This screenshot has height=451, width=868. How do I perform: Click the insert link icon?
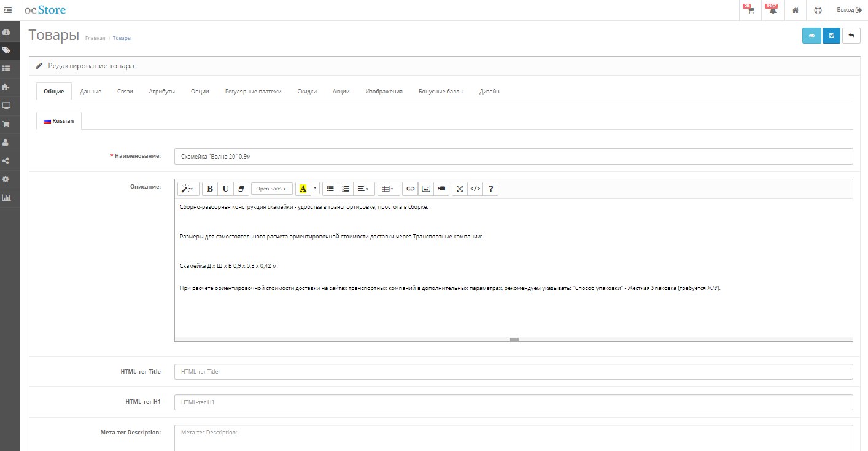point(411,189)
